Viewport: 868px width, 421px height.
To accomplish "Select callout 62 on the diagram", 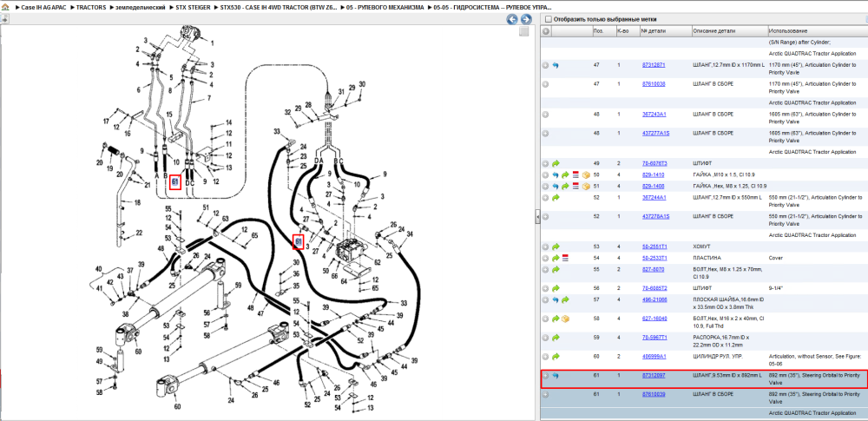I will coord(378,262).
